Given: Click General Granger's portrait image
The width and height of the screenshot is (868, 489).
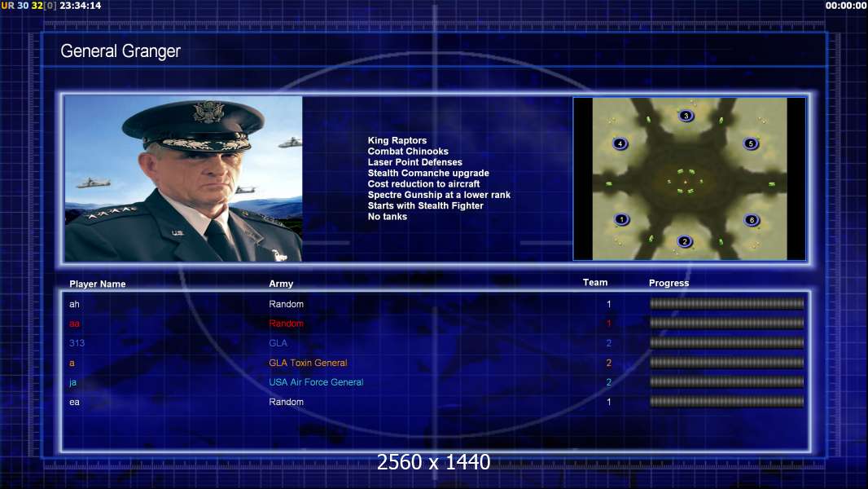Looking at the screenshot, I should pyautogui.click(x=183, y=178).
